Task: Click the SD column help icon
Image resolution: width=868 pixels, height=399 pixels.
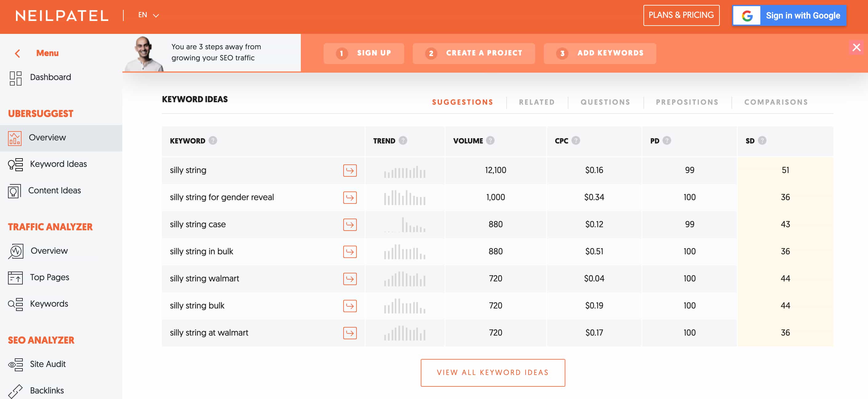Action: [762, 141]
